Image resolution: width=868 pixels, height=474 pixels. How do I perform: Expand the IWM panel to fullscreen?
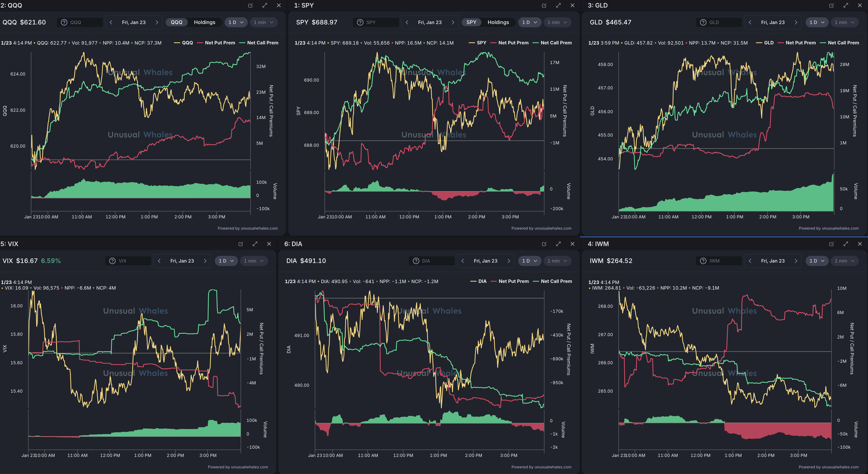pos(845,244)
